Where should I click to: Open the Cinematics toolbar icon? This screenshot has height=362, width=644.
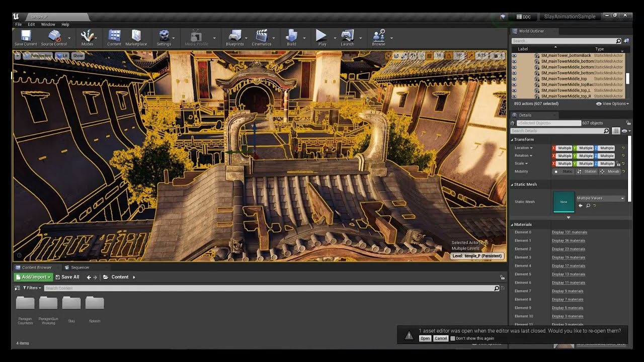261,37
